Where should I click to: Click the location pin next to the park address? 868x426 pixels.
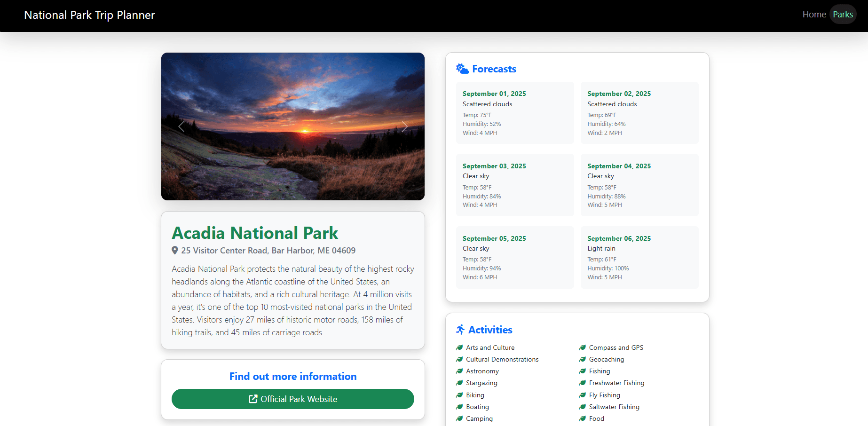pyautogui.click(x=174, y=250)
